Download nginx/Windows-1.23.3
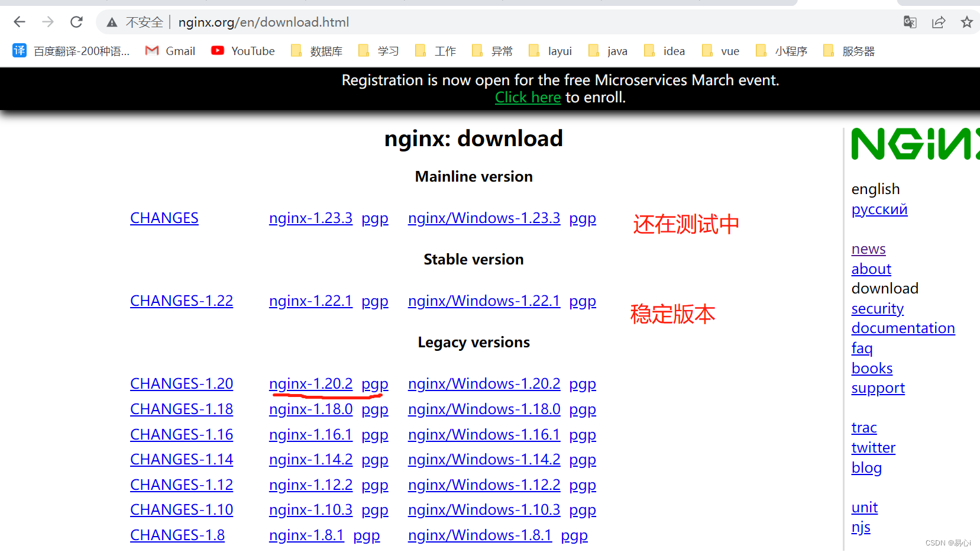 (484, 218)
